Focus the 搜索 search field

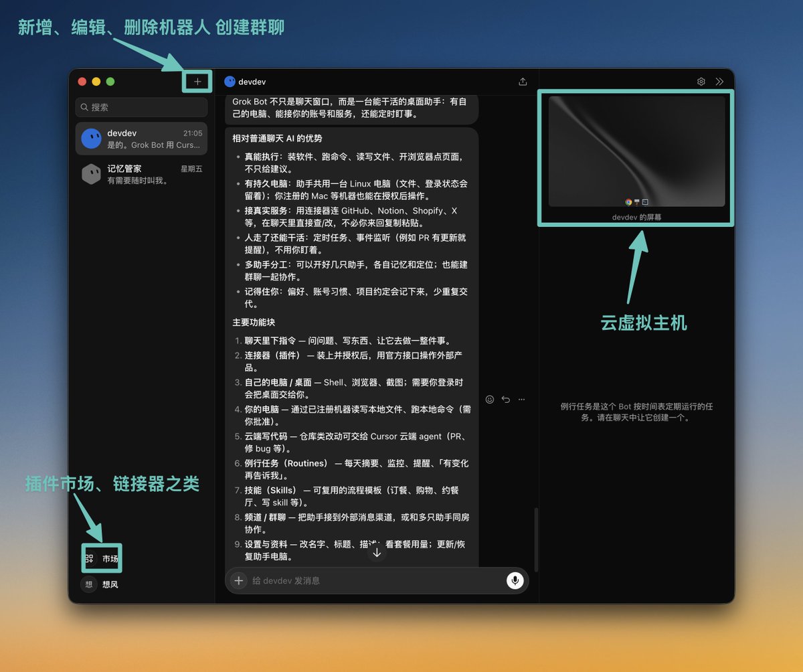[141, 107]
